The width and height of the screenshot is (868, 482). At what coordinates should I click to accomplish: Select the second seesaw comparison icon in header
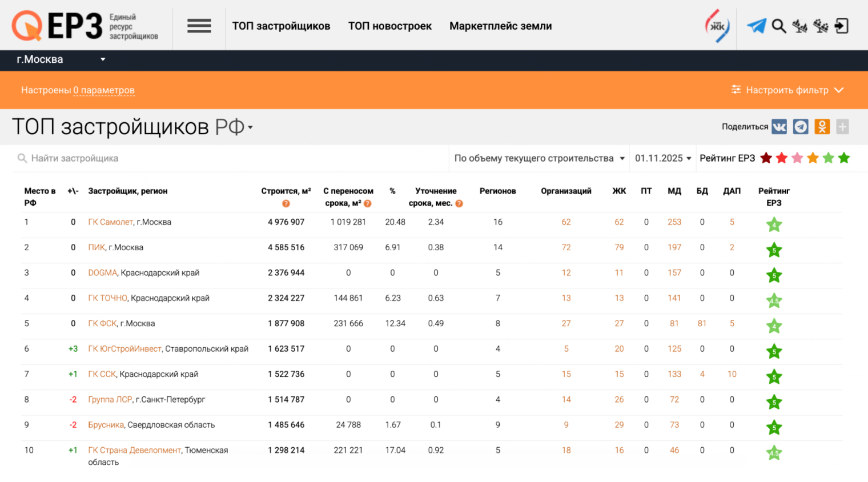tap(821, 26)
